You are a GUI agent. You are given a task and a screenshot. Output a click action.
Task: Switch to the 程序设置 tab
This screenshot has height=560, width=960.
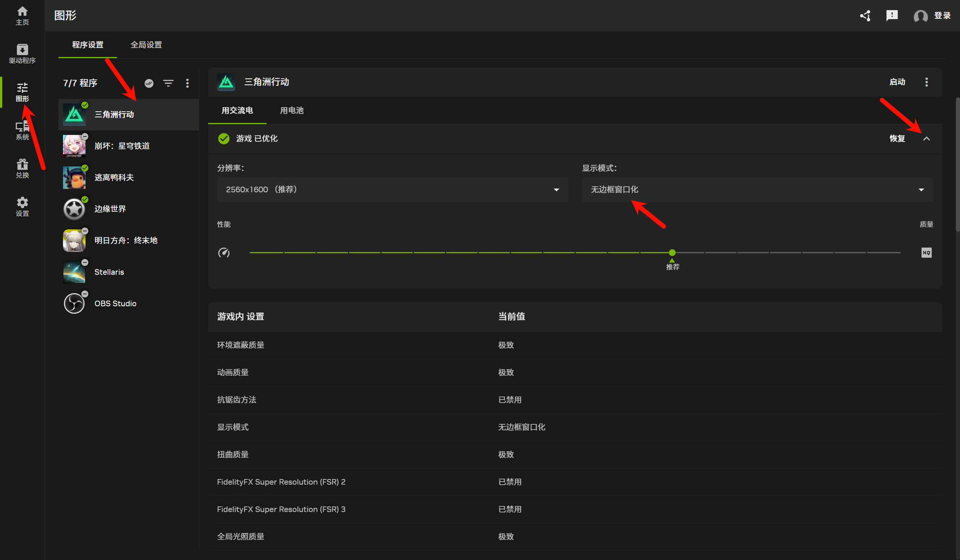(88, 45)
